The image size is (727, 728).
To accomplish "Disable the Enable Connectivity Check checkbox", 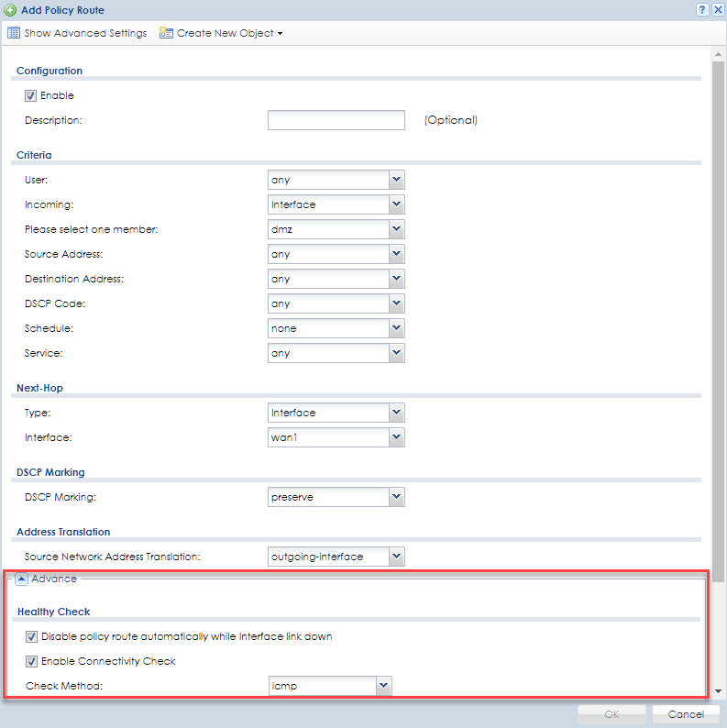I will 31,661.
